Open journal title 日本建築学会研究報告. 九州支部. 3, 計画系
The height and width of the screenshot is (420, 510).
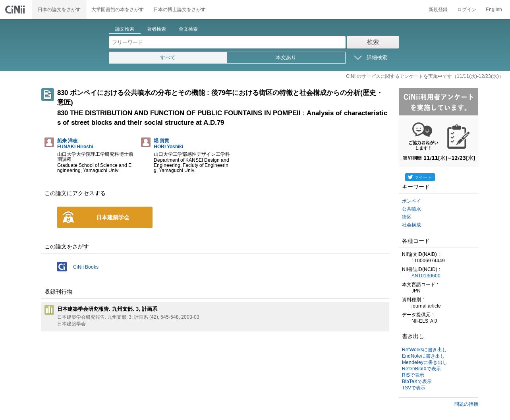point(107,309)
